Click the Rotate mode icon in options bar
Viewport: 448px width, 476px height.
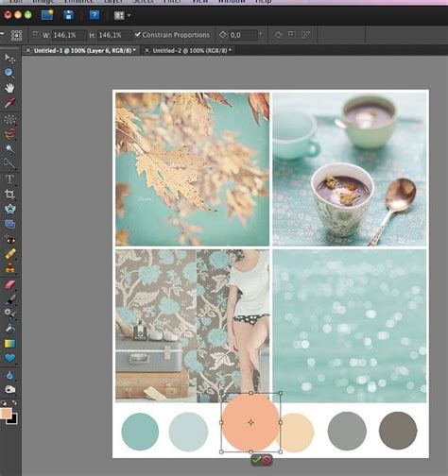coord(278,35)
